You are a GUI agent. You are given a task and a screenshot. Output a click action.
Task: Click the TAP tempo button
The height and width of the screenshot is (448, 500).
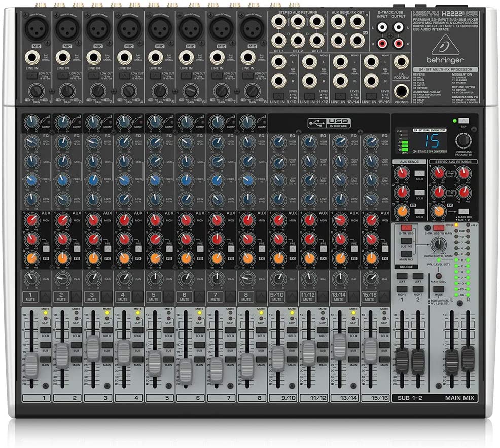(x=463, y=121)
